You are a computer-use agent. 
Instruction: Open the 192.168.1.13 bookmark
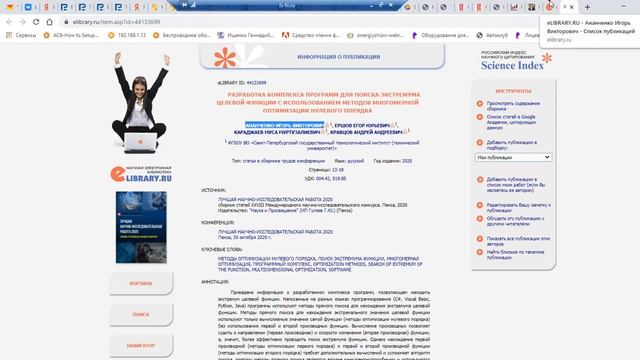(x=127, y=36)
